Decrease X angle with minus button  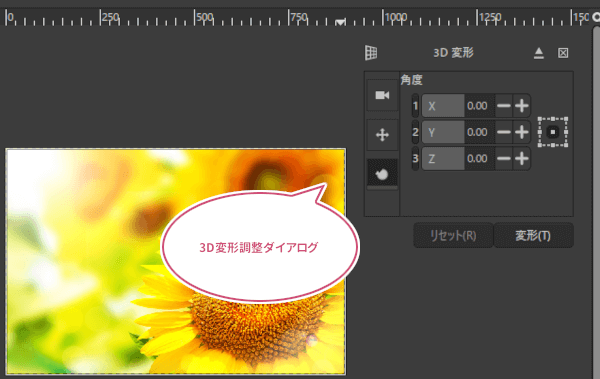(x=504, y=106)
